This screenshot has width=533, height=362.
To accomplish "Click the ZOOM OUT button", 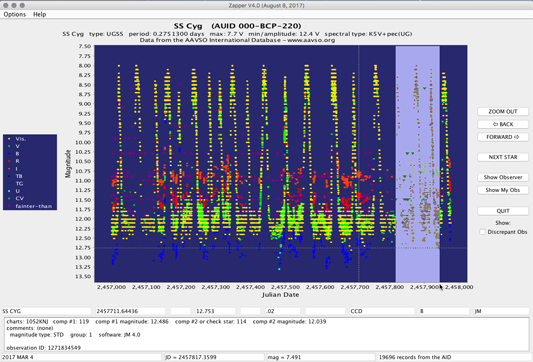I will [x=503, y=111].
